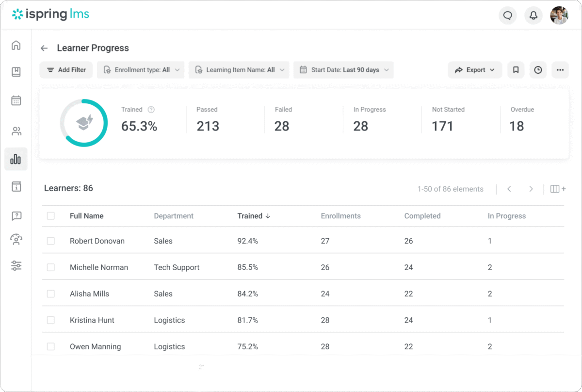Open notifications bell icon
582x392 pixels.
point(533,16)
